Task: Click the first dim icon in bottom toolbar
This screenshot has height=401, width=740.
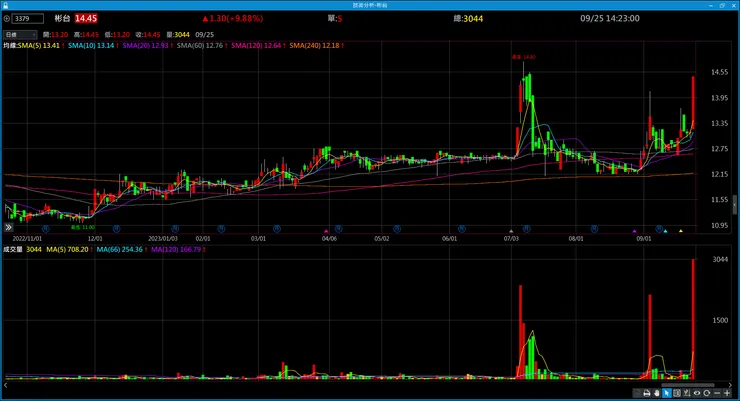Action: coord(637,393)
